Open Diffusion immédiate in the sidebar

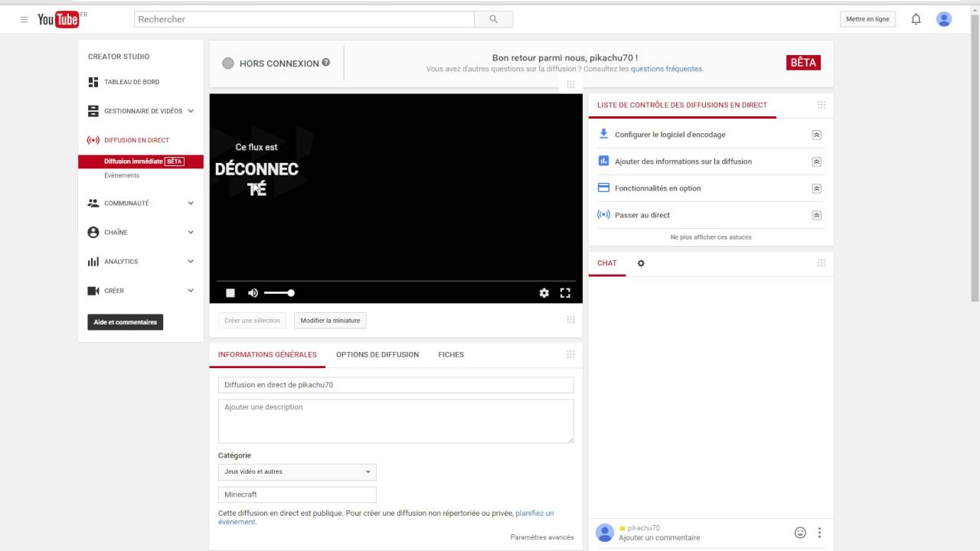click(141, 161)
